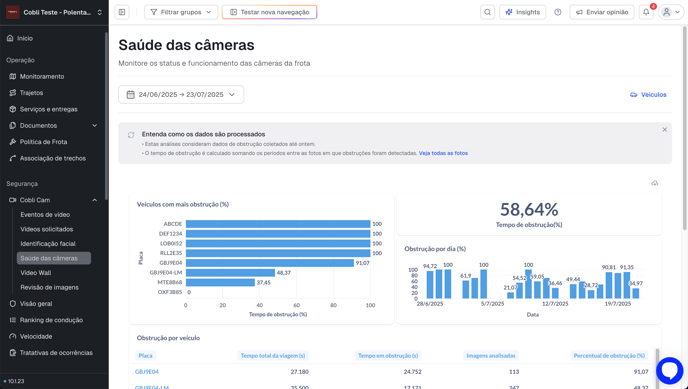The height and width of the screenshot is (389, 688).
Task: Click the Cobli company logo icon
Action: pyautogui.click(x=13, y=12)
